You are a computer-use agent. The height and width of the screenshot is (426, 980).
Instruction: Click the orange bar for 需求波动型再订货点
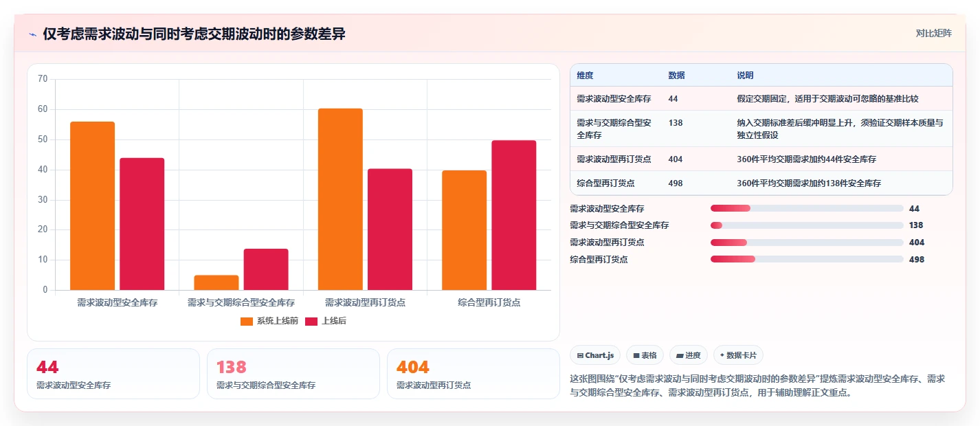[x=340, y=199]
